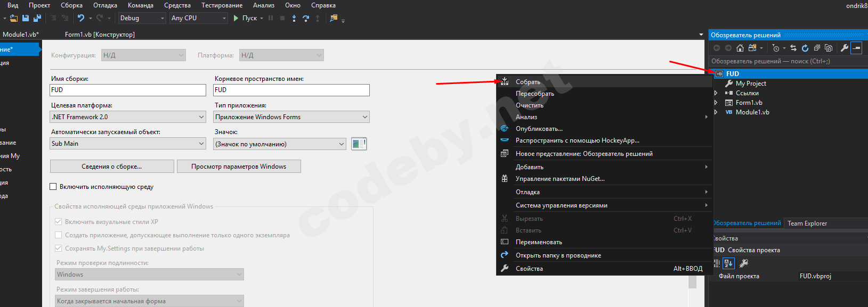Click the Show All Files icon
Viewport: 868px width, 307px height.
tap(829, 48)
